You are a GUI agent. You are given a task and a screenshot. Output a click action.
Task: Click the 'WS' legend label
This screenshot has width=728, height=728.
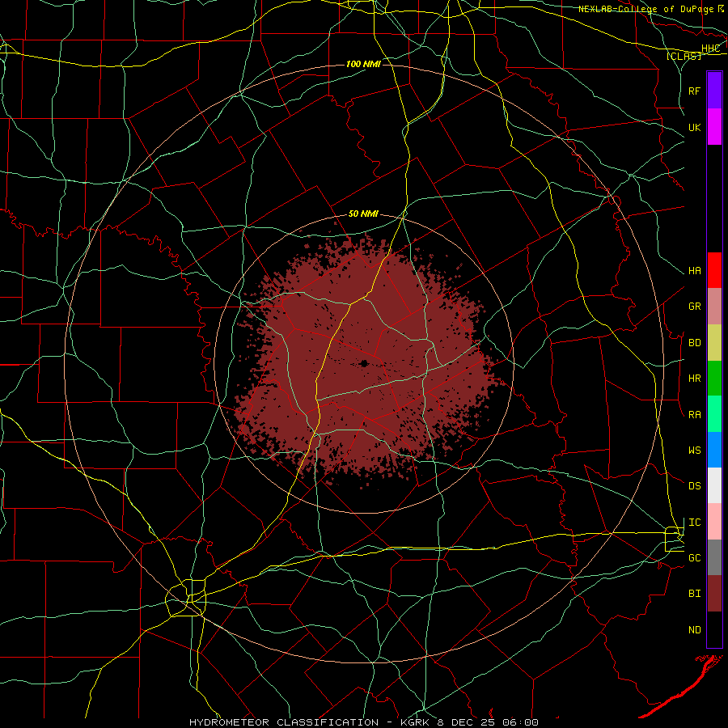coord(694,450)
